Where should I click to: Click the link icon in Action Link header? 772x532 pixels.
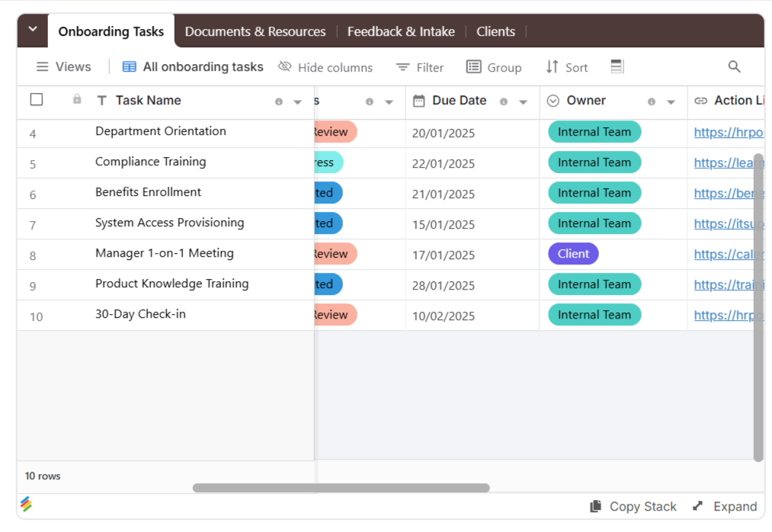[x=700, y=101]
